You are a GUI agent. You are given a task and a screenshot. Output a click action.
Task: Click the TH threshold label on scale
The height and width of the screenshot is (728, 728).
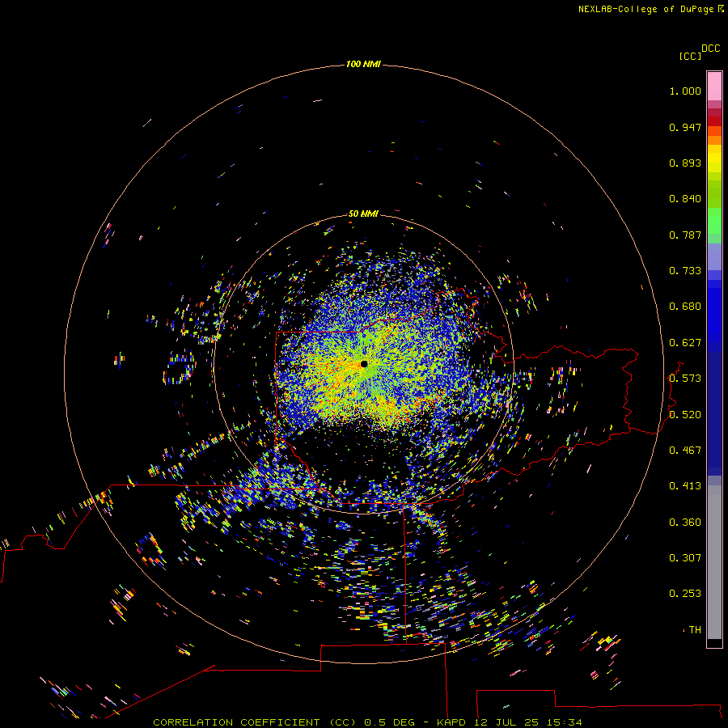tap(695, 630)
